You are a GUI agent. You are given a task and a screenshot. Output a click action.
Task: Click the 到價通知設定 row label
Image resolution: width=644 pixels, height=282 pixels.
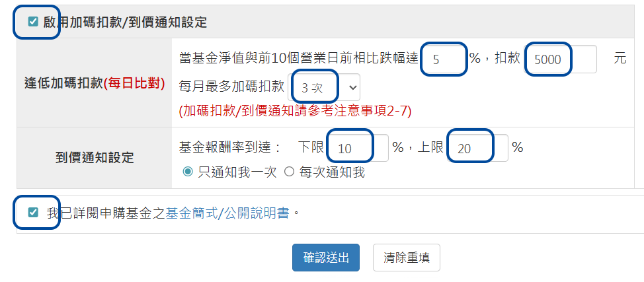[x=95, y=157]
